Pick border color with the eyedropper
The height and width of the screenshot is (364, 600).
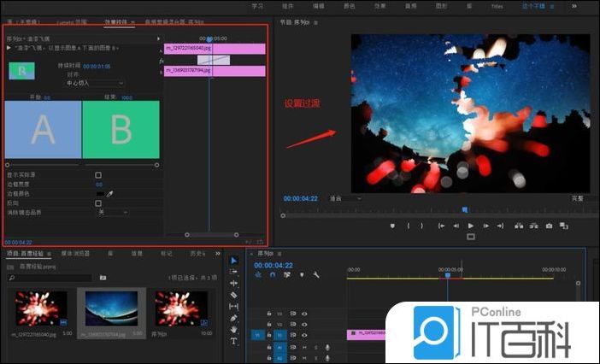pos(109,194)
